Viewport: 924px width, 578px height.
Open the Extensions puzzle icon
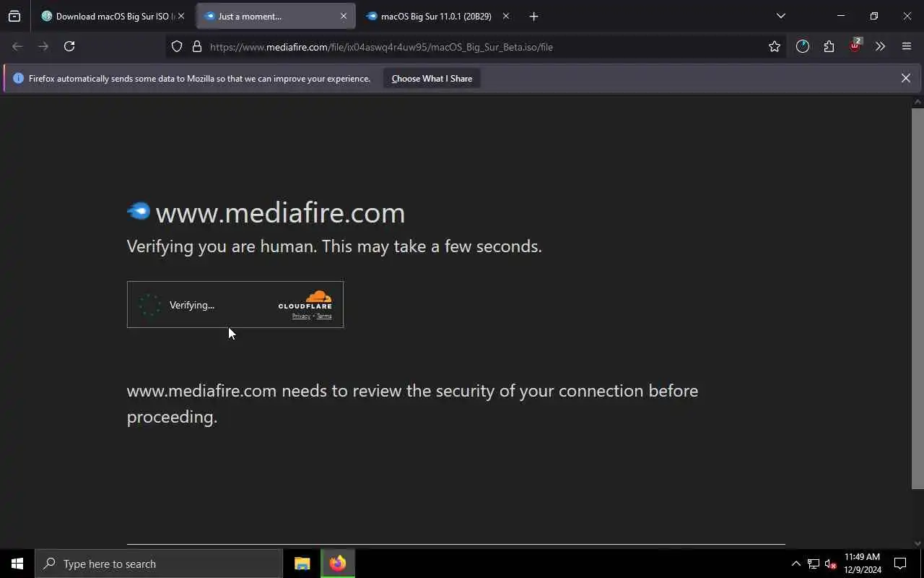coord(829,46)
